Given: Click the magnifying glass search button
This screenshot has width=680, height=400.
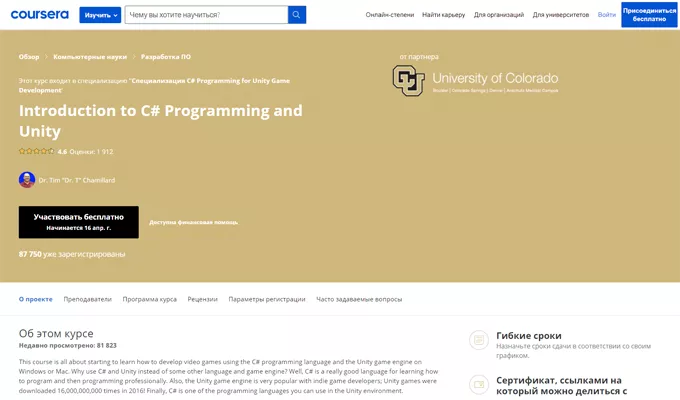Looking at the screenshot, I should [x=297, y=15].
